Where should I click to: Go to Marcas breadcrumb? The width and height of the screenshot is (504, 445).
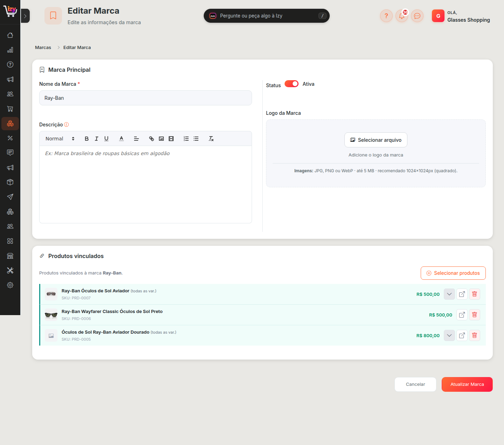(x=43, y=47)
